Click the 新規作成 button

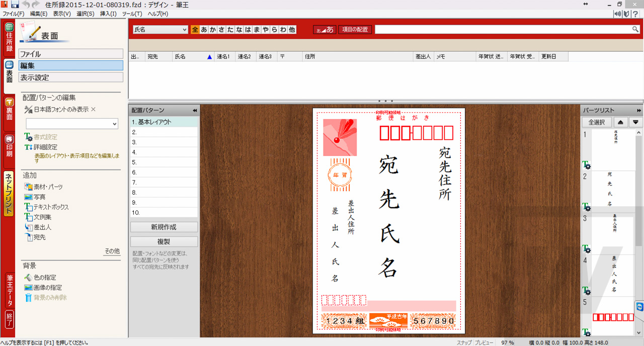tap(164, 227)
